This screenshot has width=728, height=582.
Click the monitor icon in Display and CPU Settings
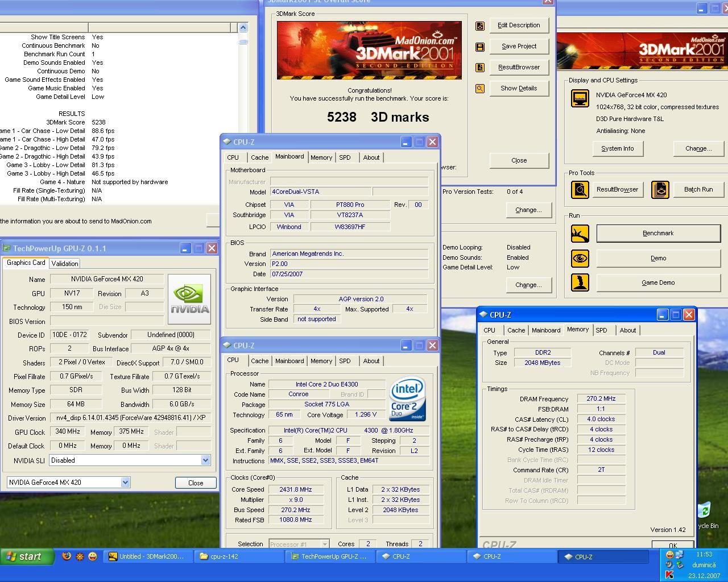click(580, 98)
